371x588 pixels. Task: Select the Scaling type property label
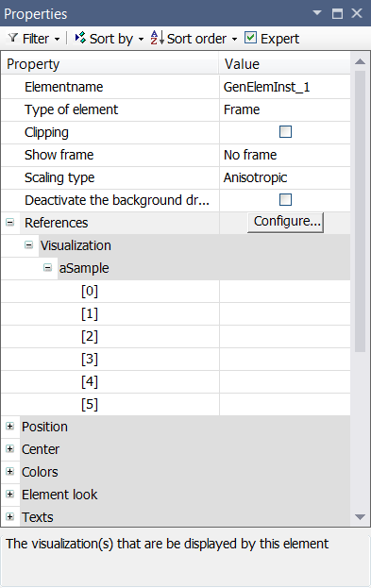point(59,177)
